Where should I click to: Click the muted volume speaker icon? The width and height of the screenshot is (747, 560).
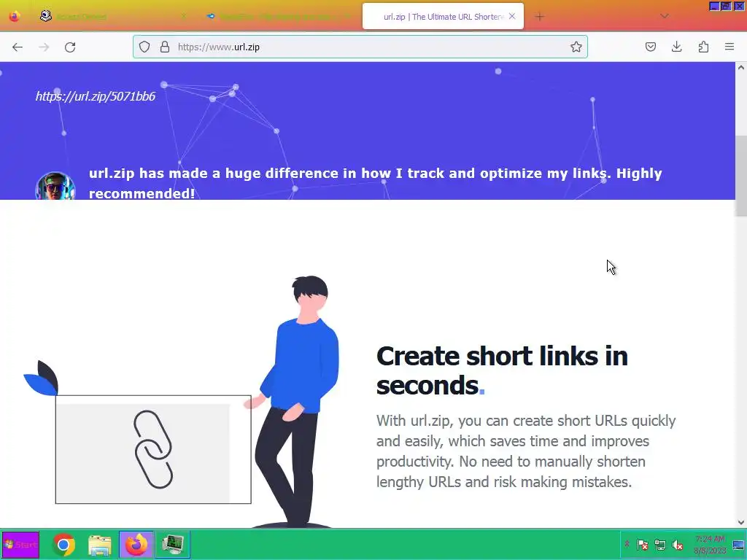tap(677, 544)
